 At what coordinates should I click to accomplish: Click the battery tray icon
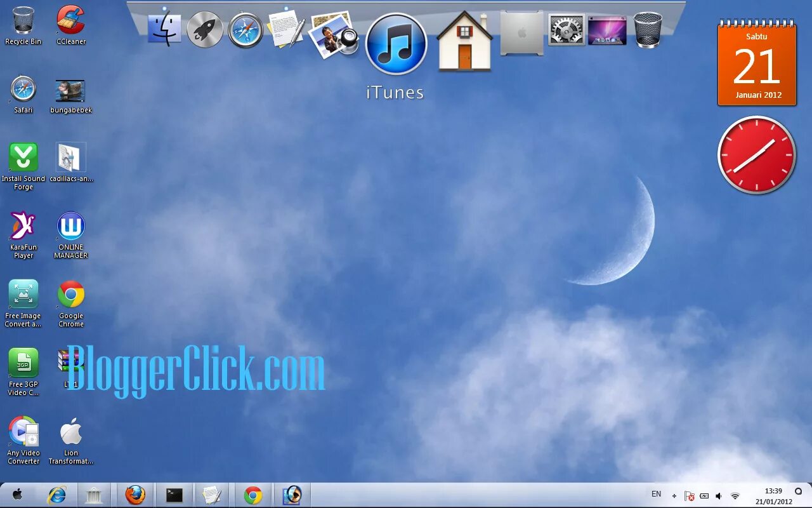(704, 496)
